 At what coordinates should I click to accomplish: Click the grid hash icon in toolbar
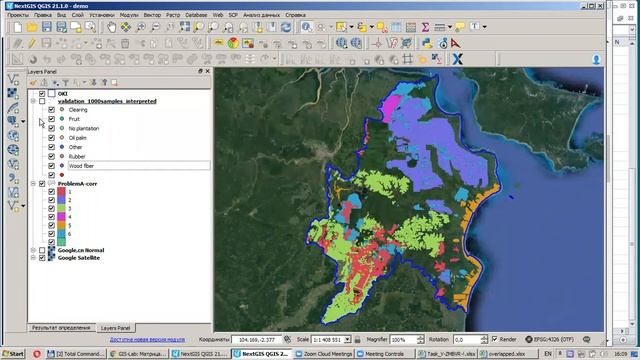point(407,59)
